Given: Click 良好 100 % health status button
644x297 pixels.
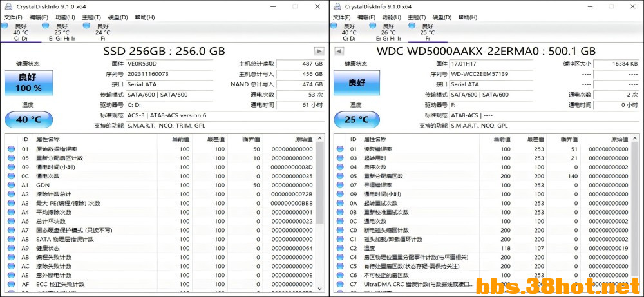Looking at the screenshot, I should [x=29, y=82].
